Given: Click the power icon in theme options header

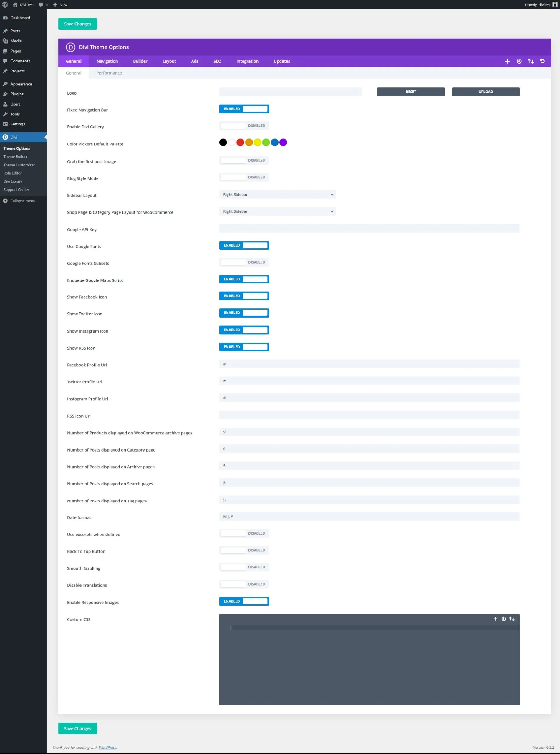Looking at the screenshot, I should click(x=519, y=61).
